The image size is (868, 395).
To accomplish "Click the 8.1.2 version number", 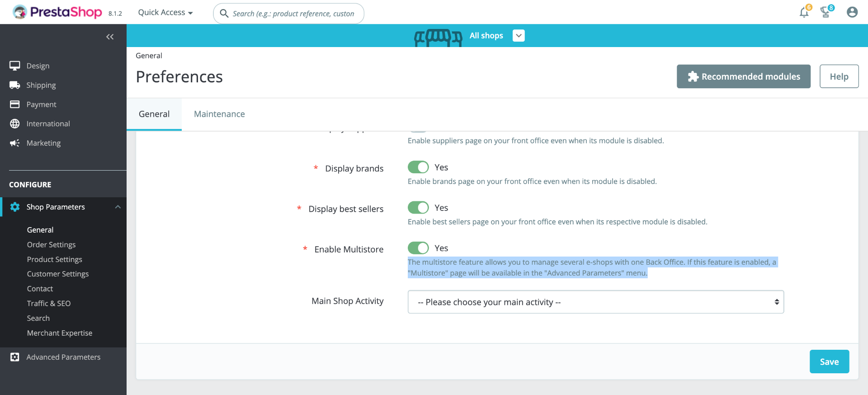I will tap(115, 14).
